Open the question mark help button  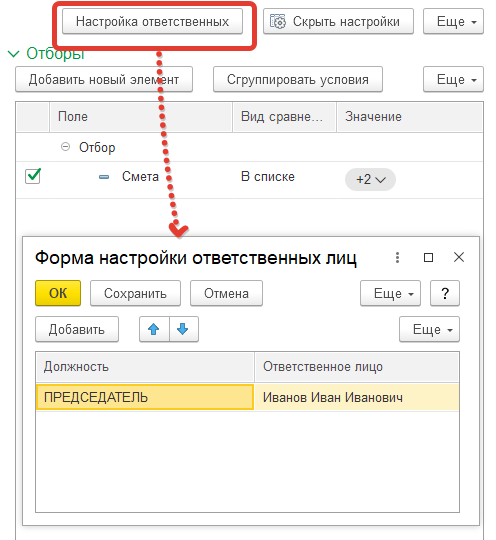(445, 293)
